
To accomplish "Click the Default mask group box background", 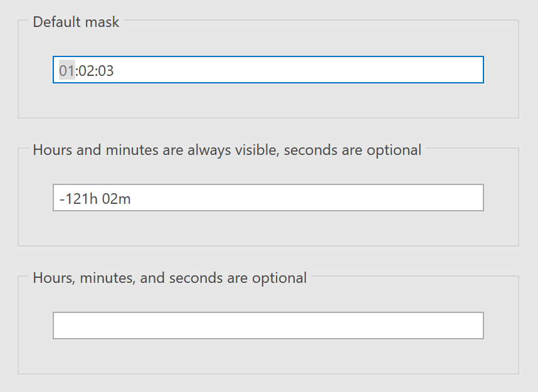I will pos(268,100).
